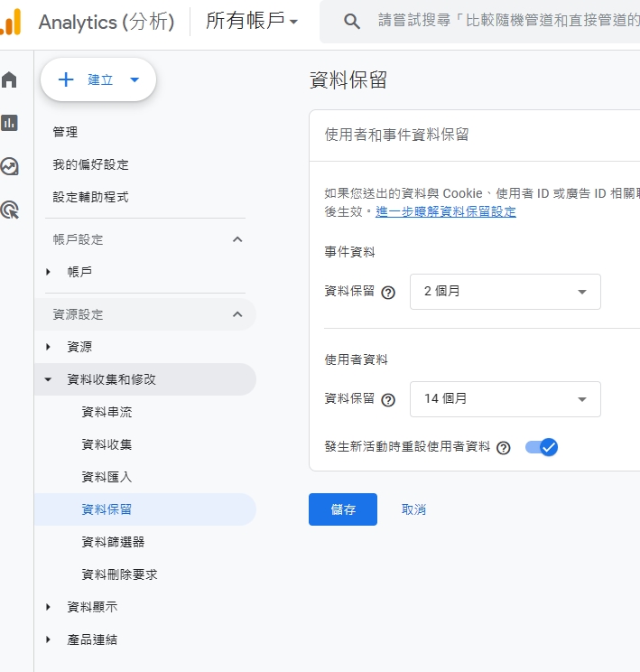This screenshot has height=672, width=640.
Task: Open the 所有帳戶 account selector
Action: (x=251, y=22)
